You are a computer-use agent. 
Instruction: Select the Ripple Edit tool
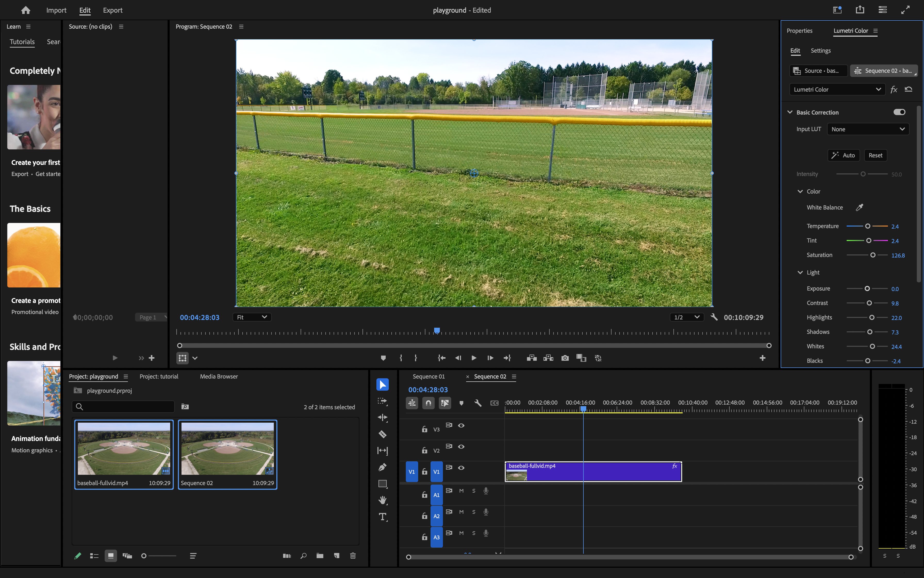[382, 418]
